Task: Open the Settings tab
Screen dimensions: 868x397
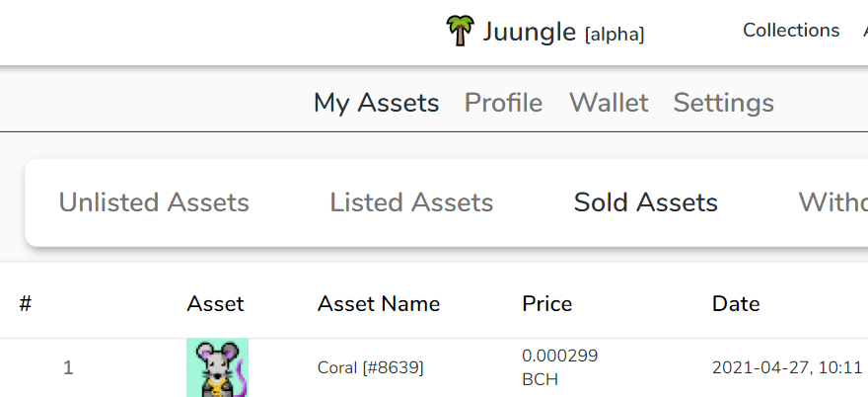Action: pyautogui.click(x=724, y=103)
